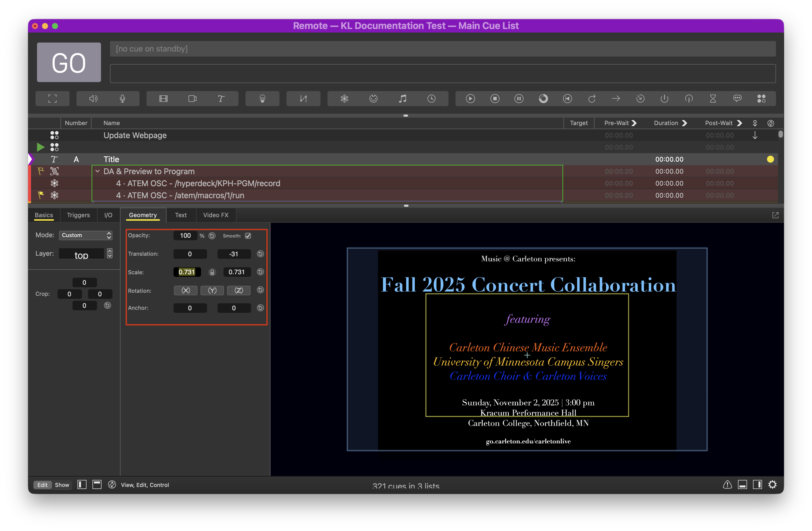The image size is (812, 531).
Task: Switch to Show mode
Action: [62, 485]
